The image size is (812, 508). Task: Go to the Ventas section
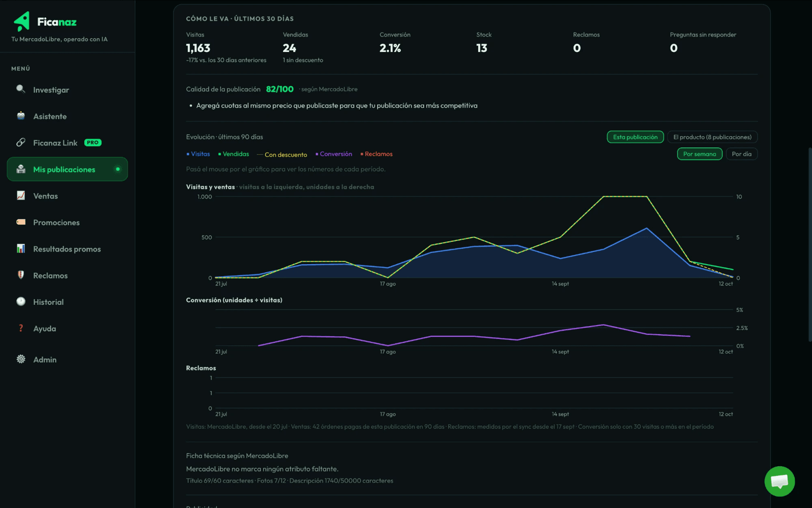coord(67,196)
